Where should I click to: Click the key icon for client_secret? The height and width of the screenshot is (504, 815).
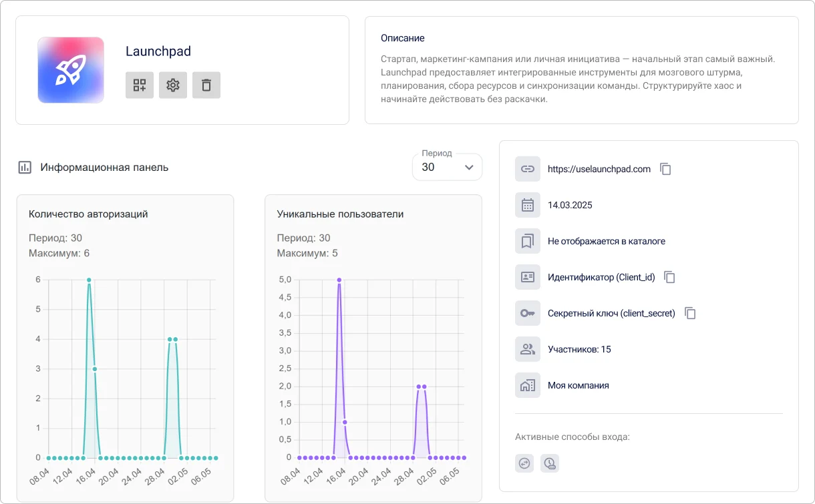528,313
